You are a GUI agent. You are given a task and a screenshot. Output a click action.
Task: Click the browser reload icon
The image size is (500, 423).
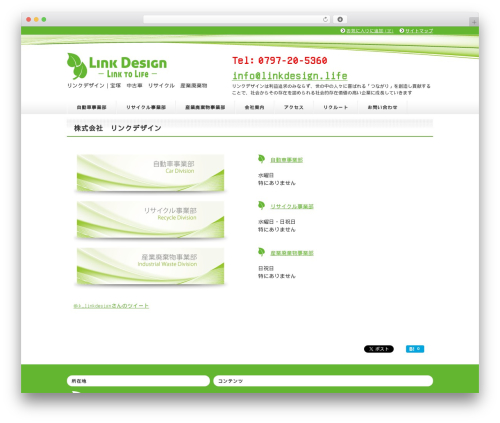point(325,19)
